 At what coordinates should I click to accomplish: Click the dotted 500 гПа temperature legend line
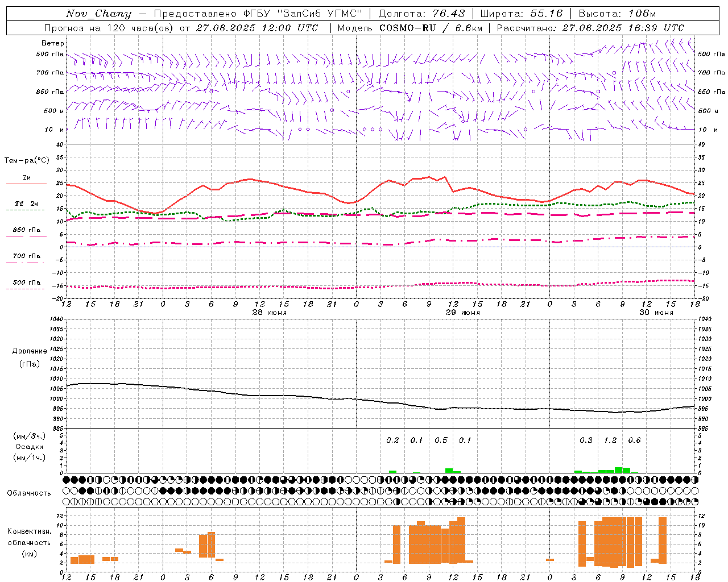(x=25, y=289)
